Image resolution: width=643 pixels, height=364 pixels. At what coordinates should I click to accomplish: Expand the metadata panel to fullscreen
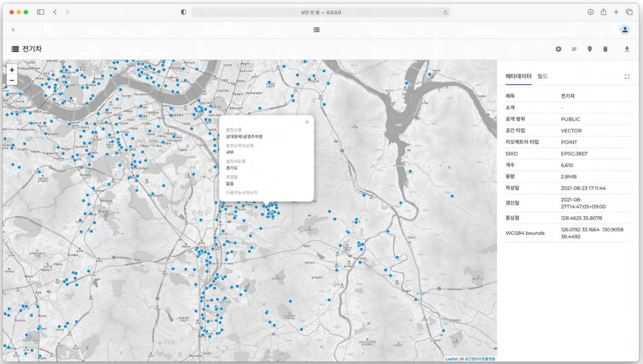tap(627, 77)
